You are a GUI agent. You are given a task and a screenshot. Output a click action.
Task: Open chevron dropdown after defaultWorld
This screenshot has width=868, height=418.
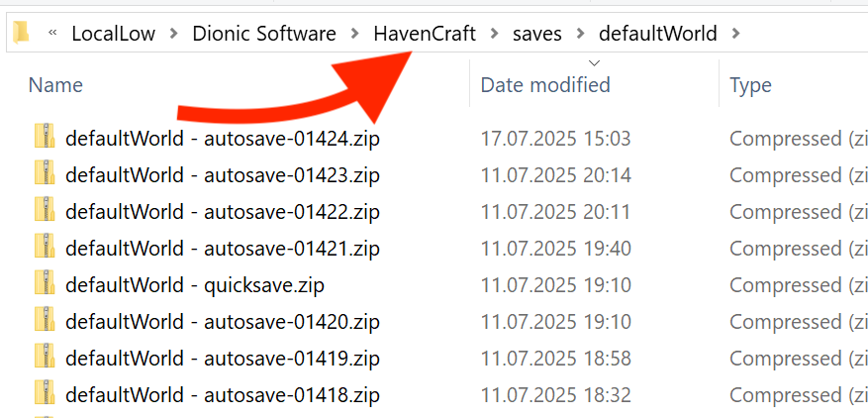(x=735, y=34)
